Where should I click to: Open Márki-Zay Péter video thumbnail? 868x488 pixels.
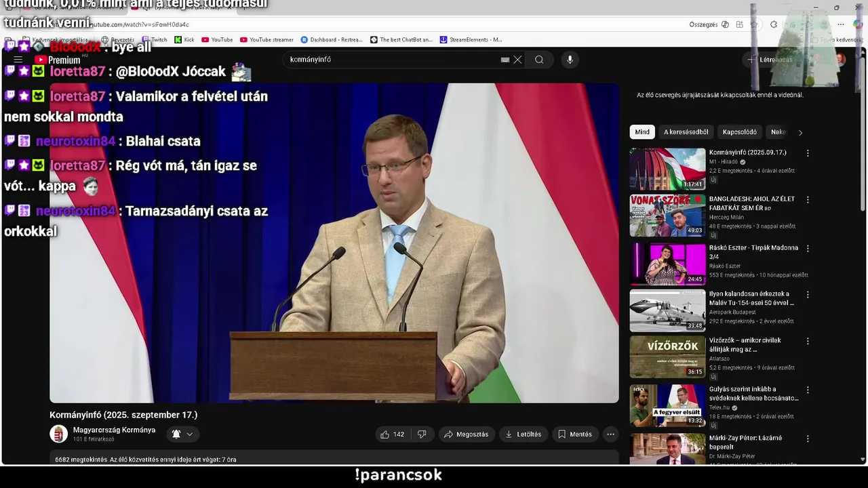coord(667,449)
